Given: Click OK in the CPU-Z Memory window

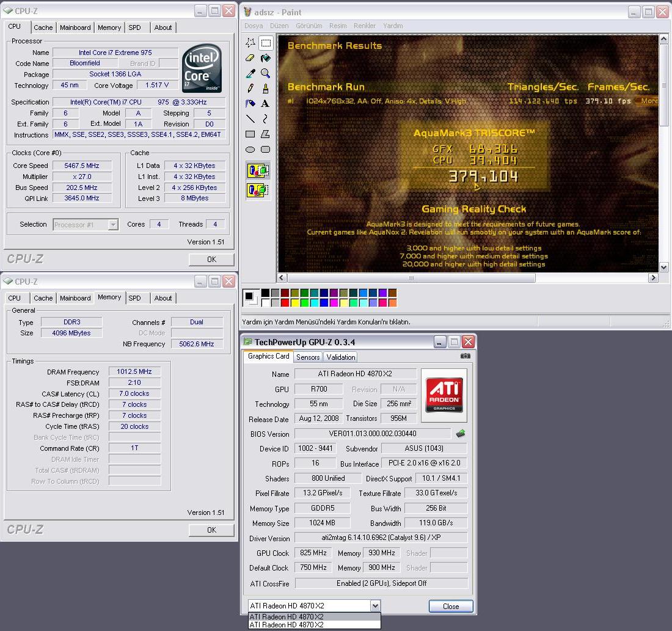Looking at the screenshot, I should pyautogui.click(x=212, y=530).
